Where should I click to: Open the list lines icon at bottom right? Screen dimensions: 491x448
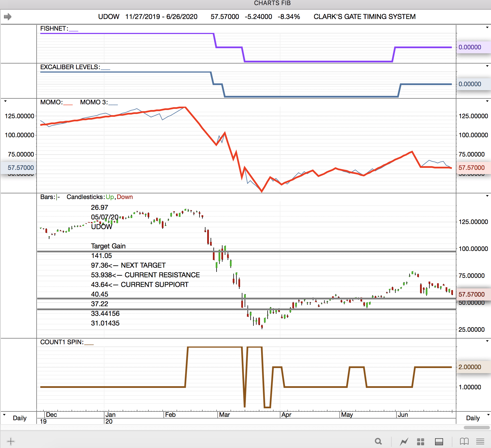[x=480, y=441]
